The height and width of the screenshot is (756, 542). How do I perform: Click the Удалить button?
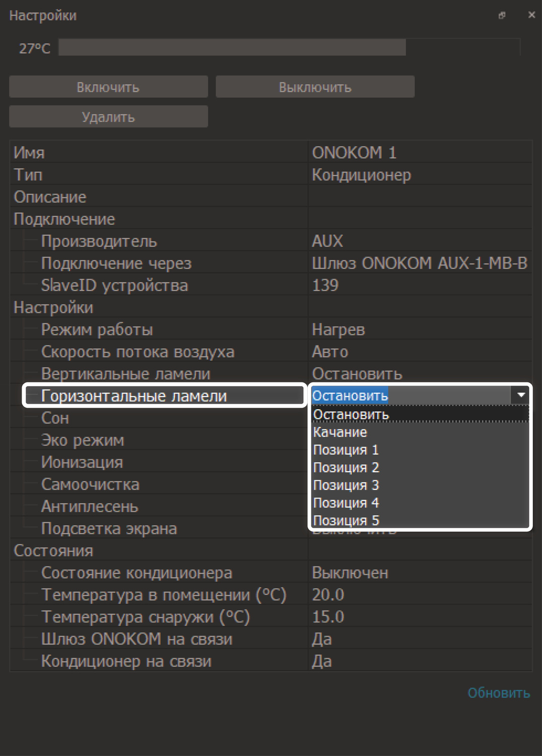[x=108, y=117]
